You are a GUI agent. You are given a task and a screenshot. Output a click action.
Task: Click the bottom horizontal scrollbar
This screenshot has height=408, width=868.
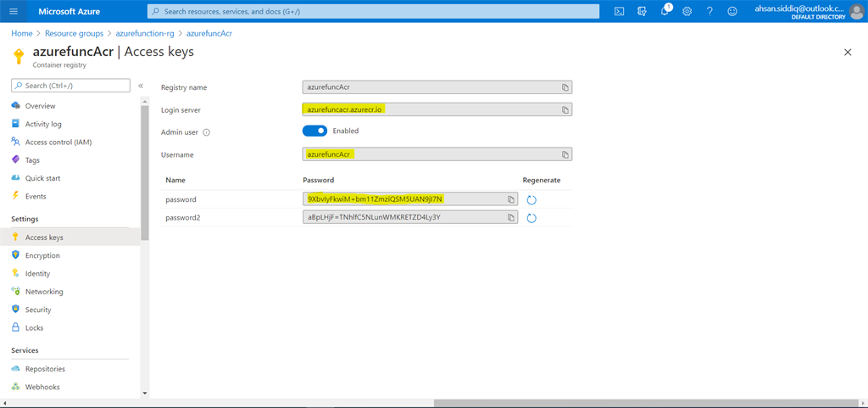[647, 403]
